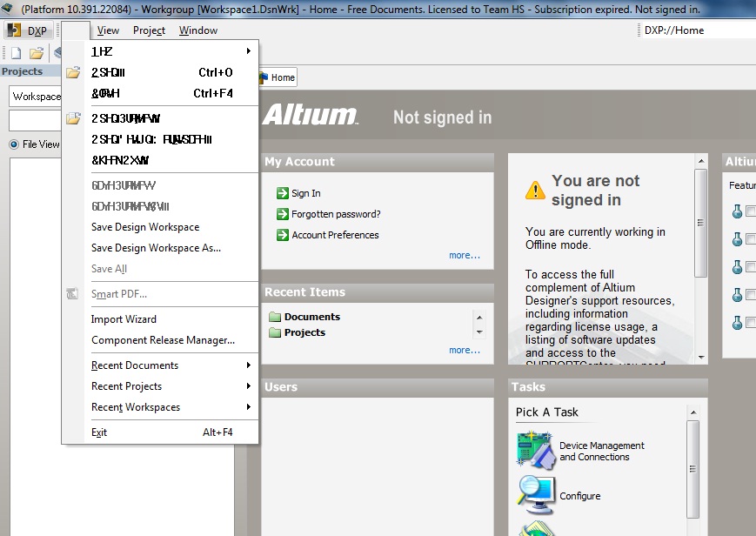Click the not signed in panel scrollbar thumb
This screenshot has height=536, width=756.
701,223
